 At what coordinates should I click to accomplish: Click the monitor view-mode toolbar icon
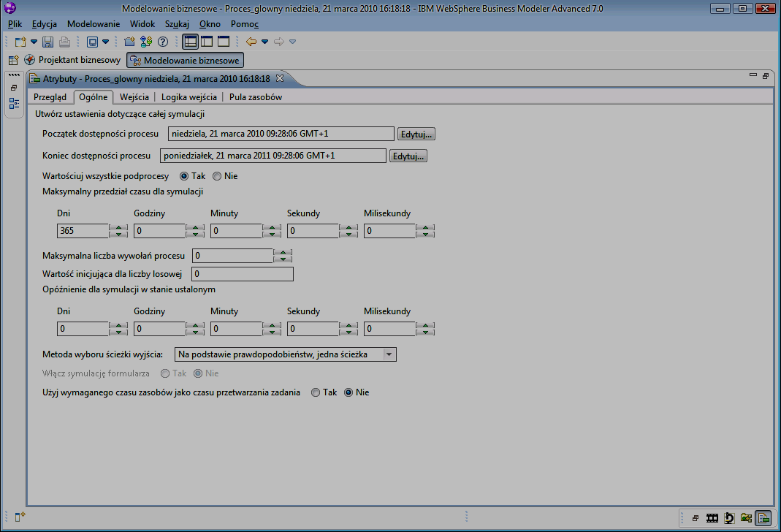coord(92,42)
